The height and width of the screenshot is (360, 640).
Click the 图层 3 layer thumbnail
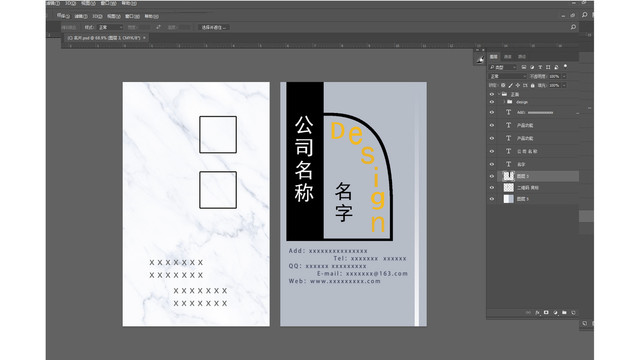point(508,176)
